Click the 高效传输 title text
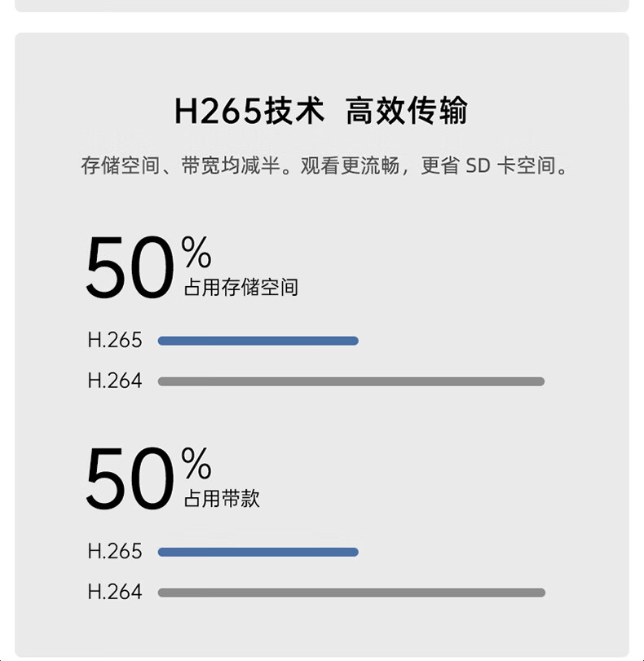The height and width of the screenshot is (661, 644). [407, 111]
